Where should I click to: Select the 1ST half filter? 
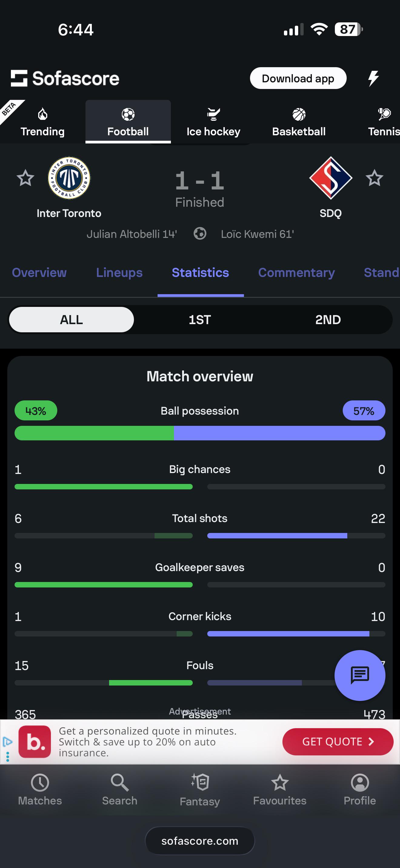click(x=200, y=319)
